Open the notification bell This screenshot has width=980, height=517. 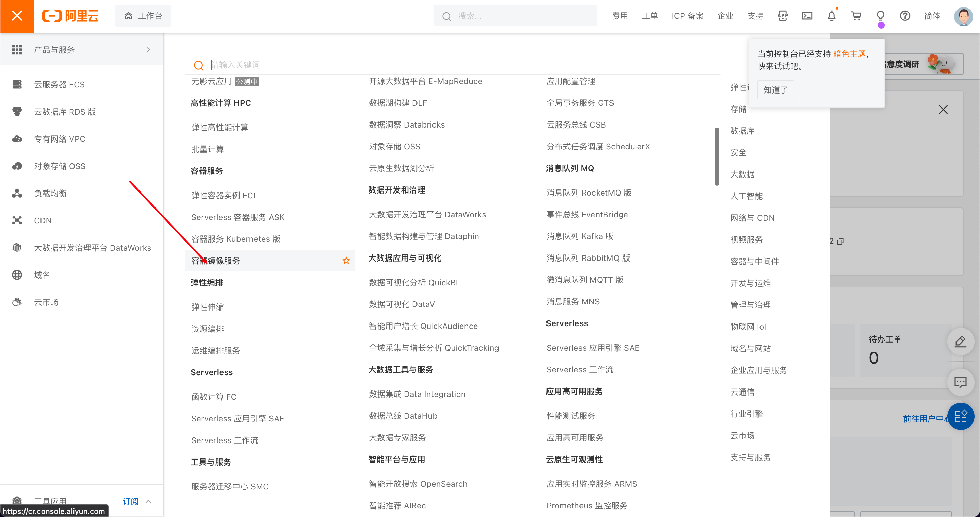coord(831,16)
